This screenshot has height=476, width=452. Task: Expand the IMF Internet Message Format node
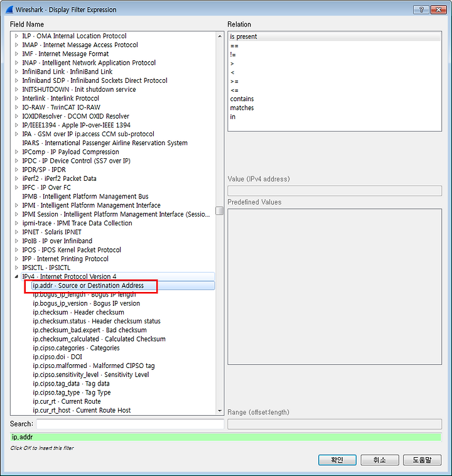[16, 54]
